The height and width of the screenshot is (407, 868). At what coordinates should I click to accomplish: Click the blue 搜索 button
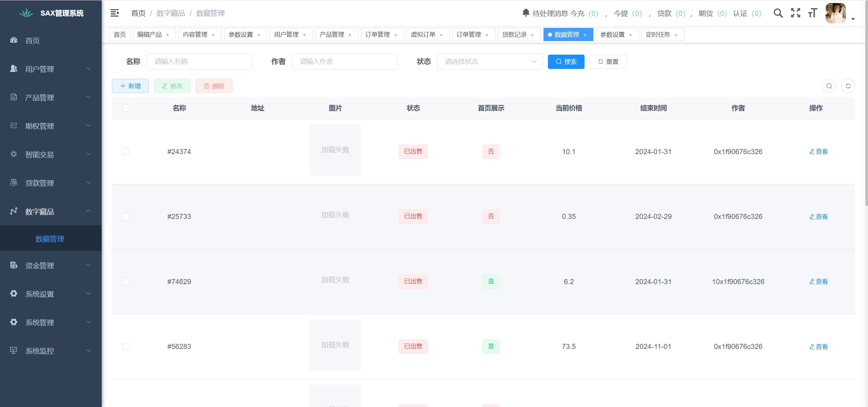(x=566, y=62)
